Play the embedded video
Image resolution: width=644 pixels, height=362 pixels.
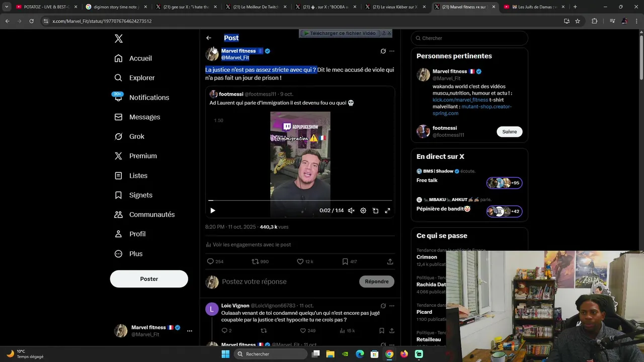[212, 211]
